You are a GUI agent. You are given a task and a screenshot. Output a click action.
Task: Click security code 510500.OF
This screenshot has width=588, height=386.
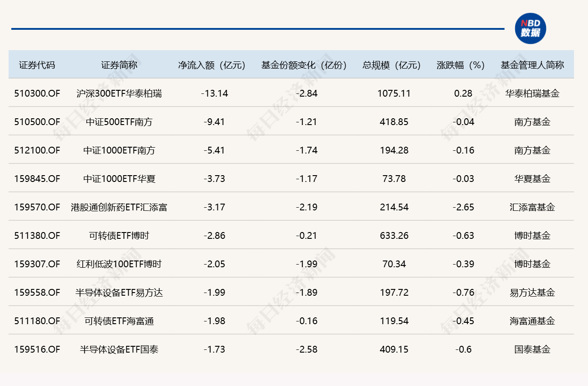point(37,122)
